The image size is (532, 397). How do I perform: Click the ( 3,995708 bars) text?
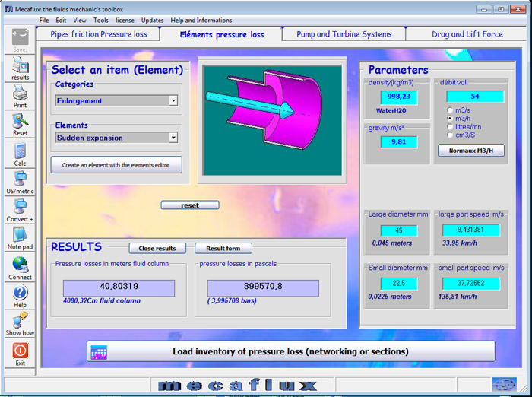click(232, 300)
